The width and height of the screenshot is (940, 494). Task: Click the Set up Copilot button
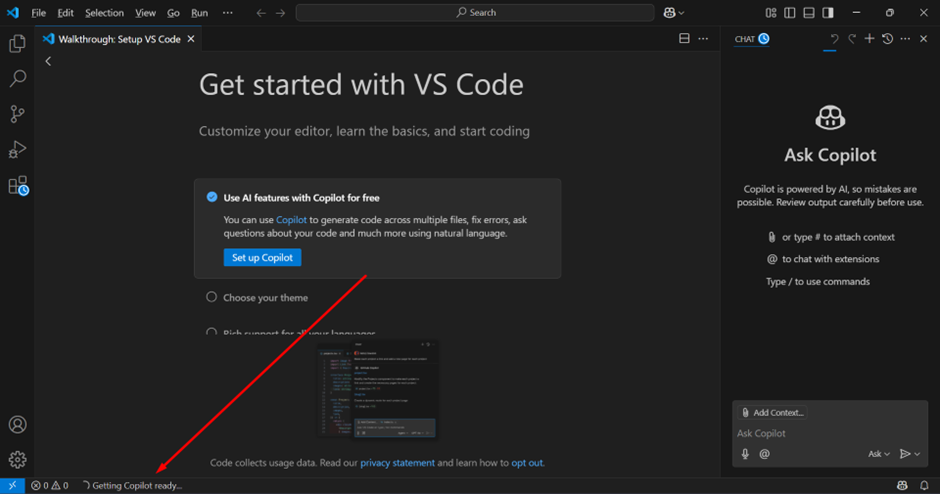[263, 257]
